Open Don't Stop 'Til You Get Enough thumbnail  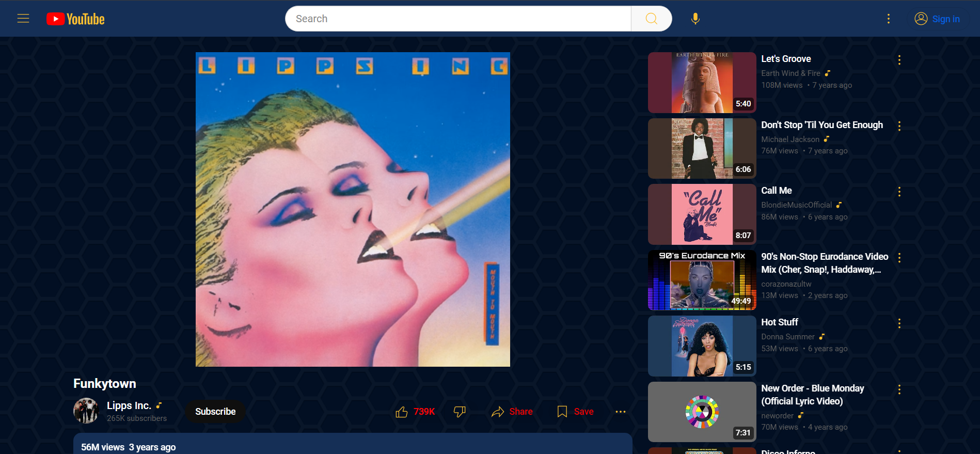tap(702, 148)
